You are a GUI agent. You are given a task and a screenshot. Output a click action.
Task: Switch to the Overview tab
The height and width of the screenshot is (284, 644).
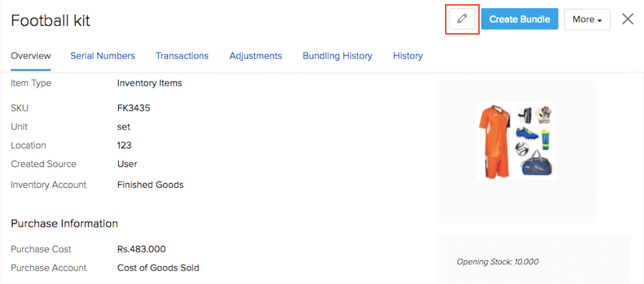point(31,55)
